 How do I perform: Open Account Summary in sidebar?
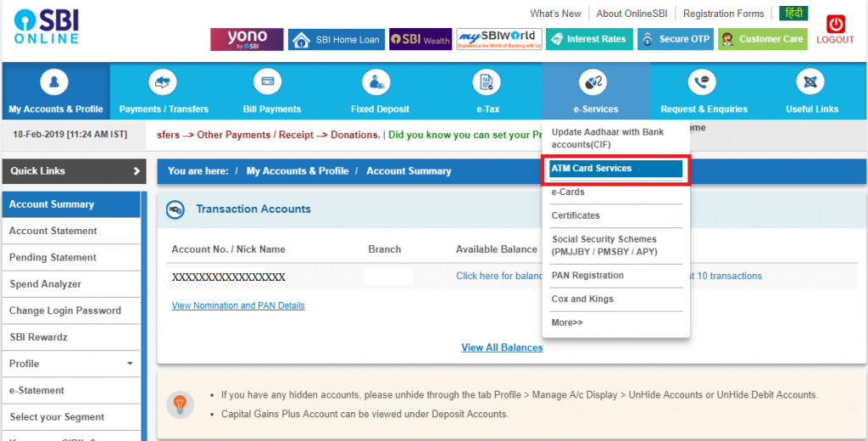click(x=72, y=204)
